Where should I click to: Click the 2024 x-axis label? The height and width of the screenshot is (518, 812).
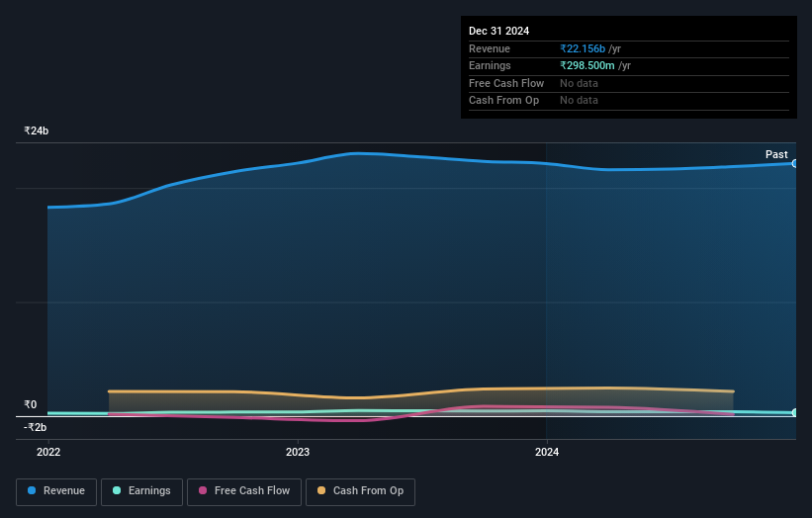tap(547, 452)
